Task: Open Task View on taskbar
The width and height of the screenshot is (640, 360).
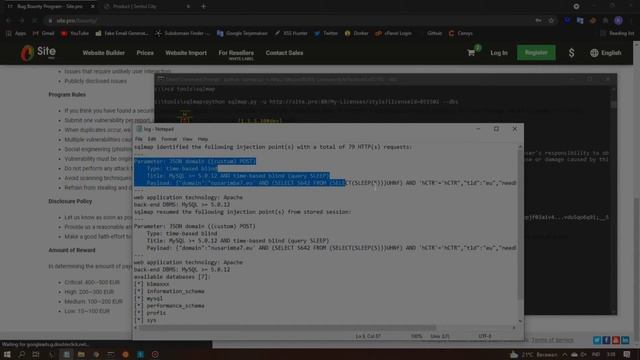Action: (36, 354)
